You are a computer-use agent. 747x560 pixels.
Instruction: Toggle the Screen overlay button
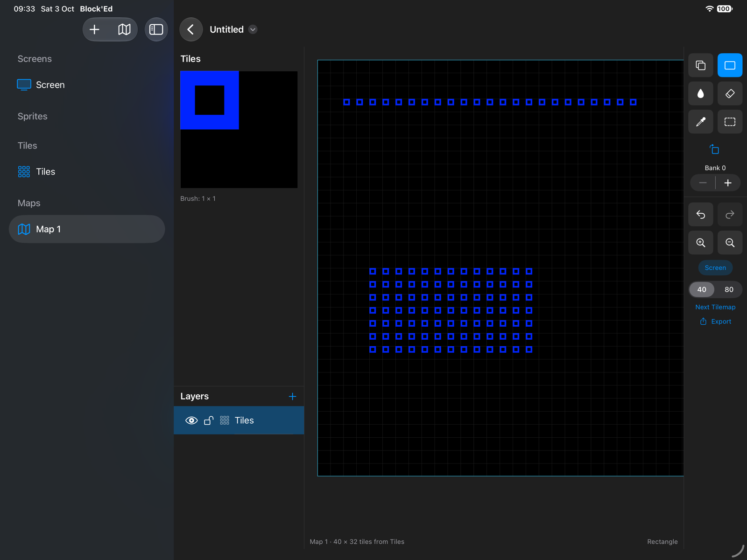(x=715, y=268)
